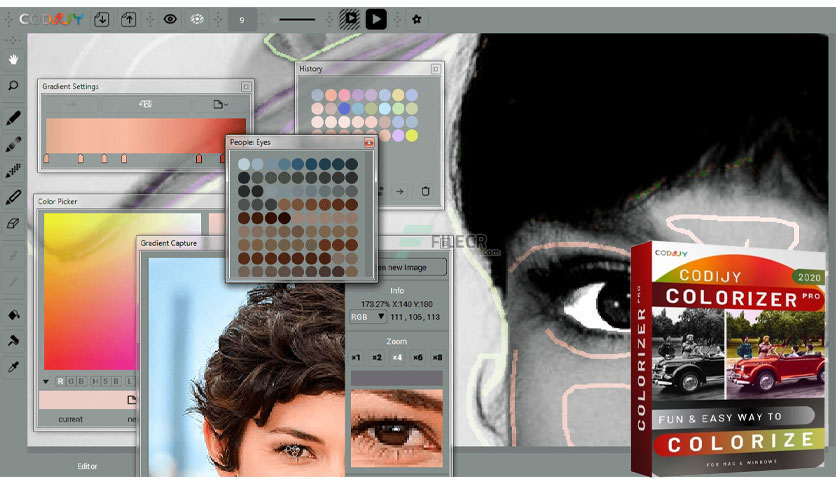Click the CODIJY logo in top toolbar
This screenshot has height=484, width=836.
point(52,20)
